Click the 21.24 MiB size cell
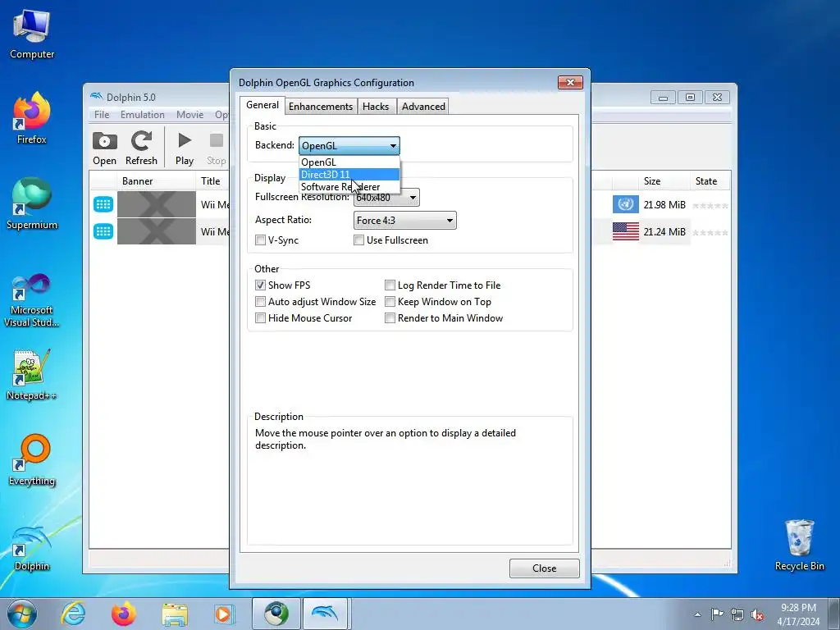The width and height of the screenshot is (840, 630). point(664,232)
